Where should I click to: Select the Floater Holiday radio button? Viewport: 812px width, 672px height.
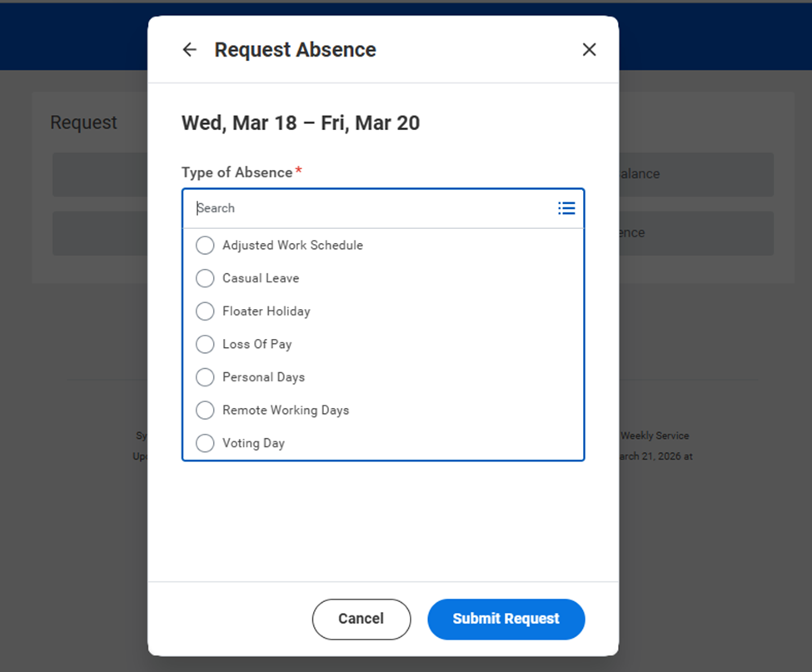(205, 311)
